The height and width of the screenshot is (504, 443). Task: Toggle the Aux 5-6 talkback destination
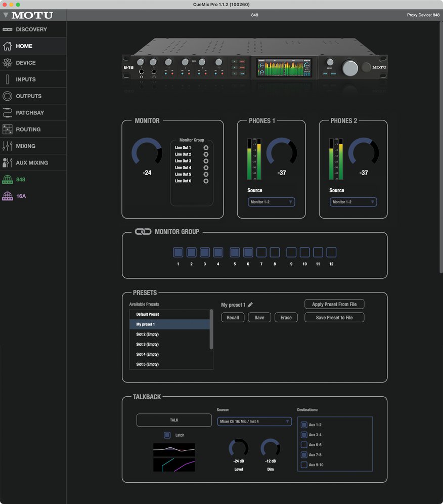304,445
